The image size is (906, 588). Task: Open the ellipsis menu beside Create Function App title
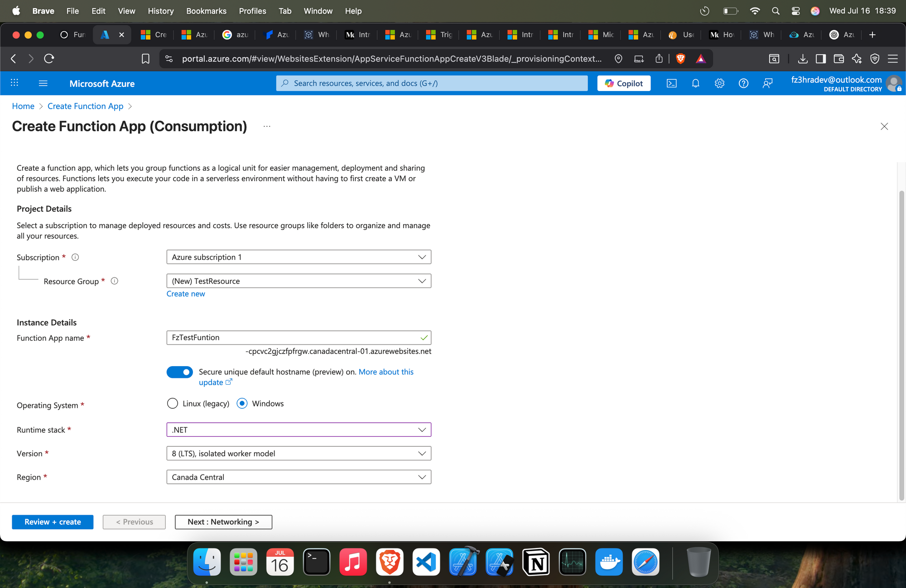click(x=267, y=126)
